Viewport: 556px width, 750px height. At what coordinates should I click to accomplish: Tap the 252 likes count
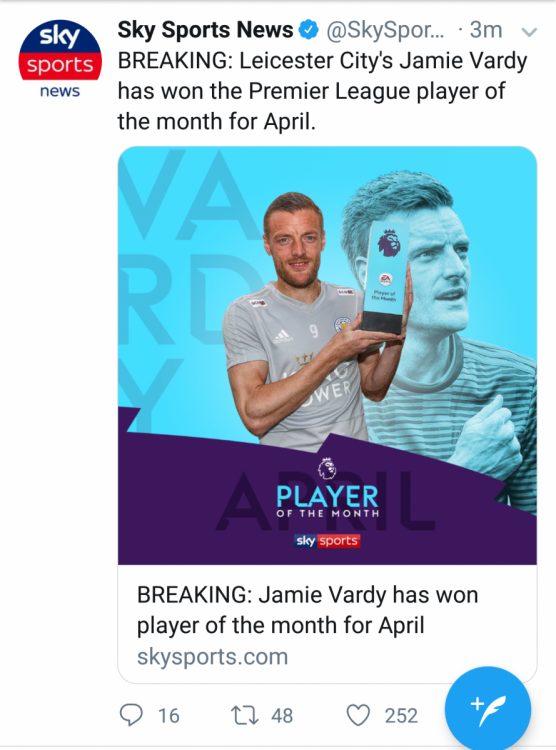(401, 716)
